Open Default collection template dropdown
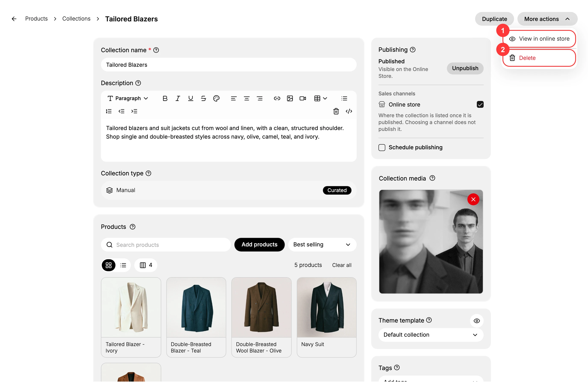Screen dimensions: 588x385 pos(431,335)
